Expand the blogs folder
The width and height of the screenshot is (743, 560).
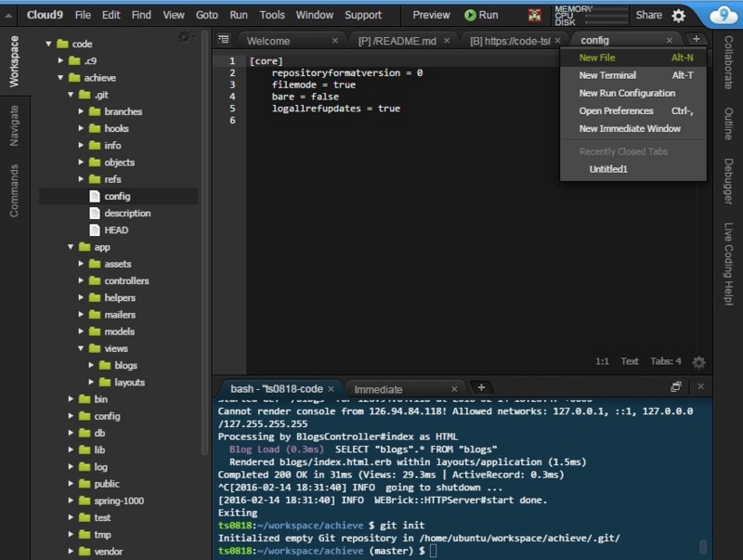pyautogui.click(x=91, y=365)
